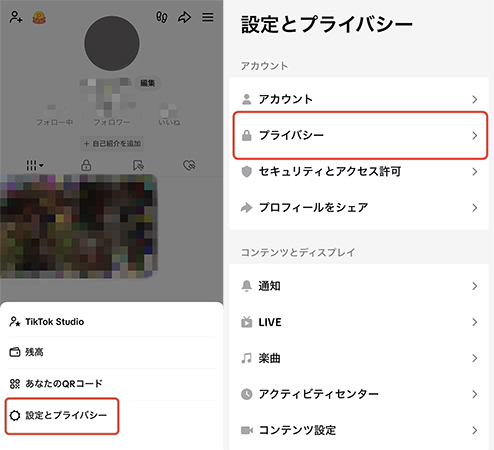Expand the 通知 row chevron
This screenshot has height=450, width=494.
click(475, 286)
